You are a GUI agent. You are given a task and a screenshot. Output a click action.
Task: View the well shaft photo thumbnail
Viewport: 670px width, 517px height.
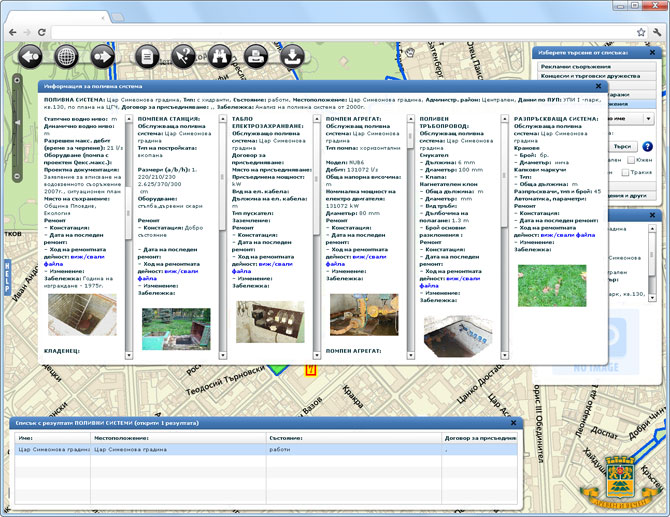82,314
